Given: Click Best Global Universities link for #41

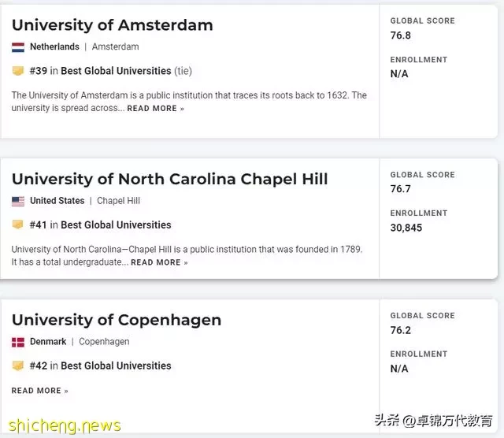Looking at the screenshot, I should pos(116,225).
